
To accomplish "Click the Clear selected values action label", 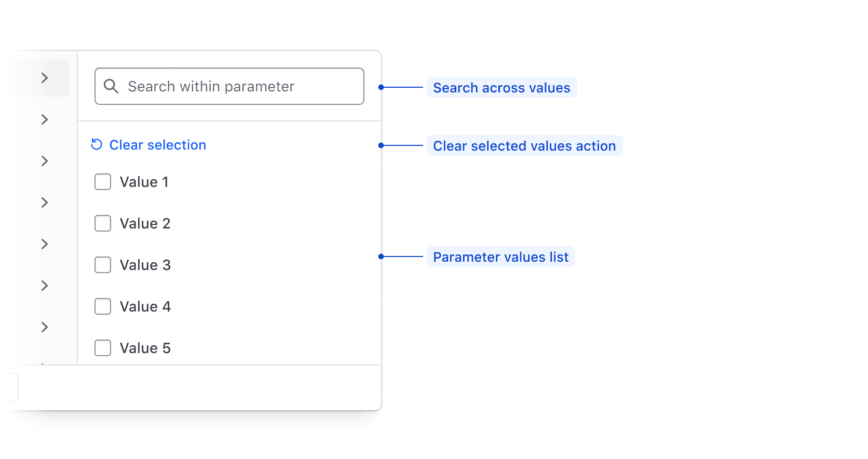I will click(524, 146).
